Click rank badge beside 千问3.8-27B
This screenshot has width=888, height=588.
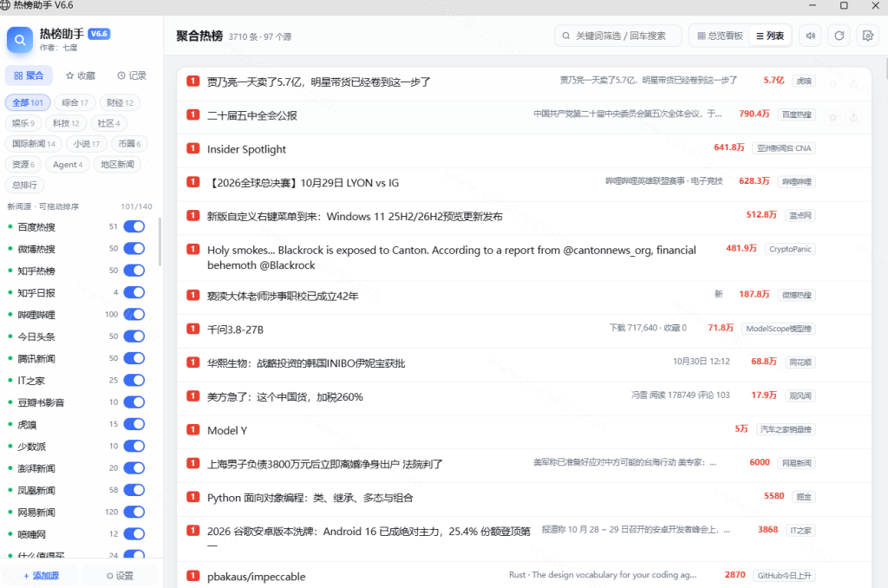[193, 329]
